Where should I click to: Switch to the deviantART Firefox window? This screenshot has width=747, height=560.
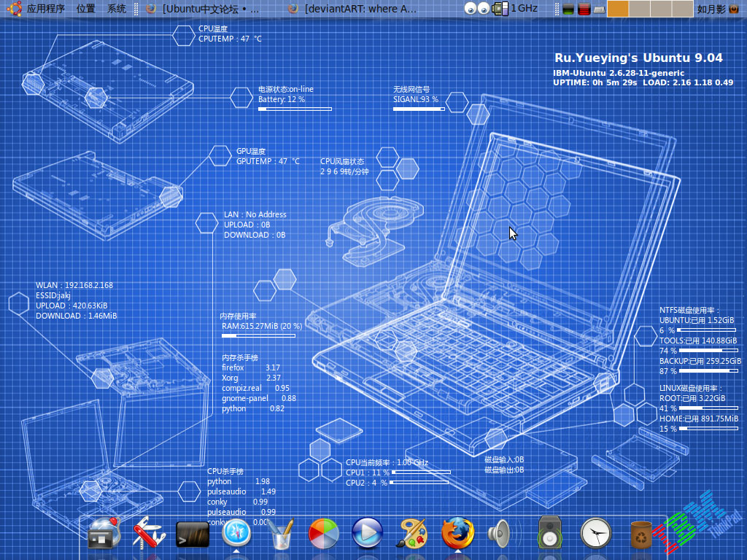352,9
